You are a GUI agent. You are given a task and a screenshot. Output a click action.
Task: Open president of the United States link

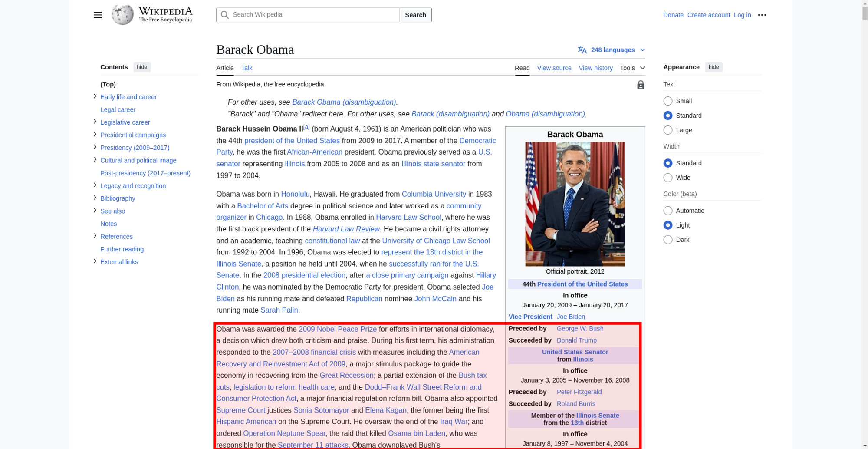pos(292,141)
